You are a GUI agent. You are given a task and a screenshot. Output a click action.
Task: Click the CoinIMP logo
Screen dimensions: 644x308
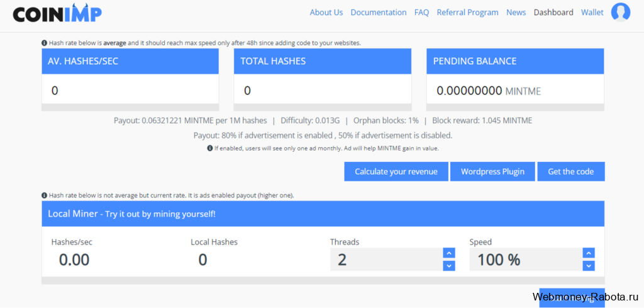[x=57, y=13]
